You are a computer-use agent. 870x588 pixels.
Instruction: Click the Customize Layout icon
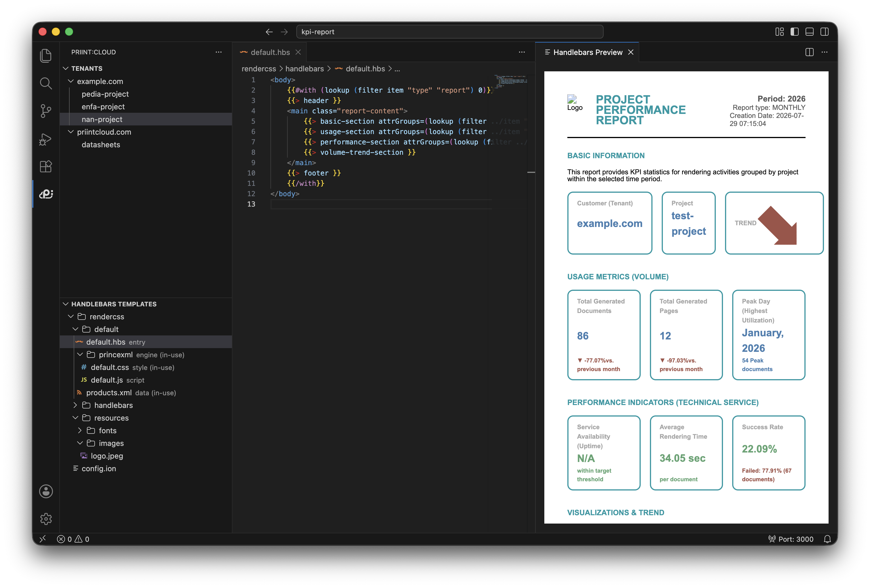779,32
